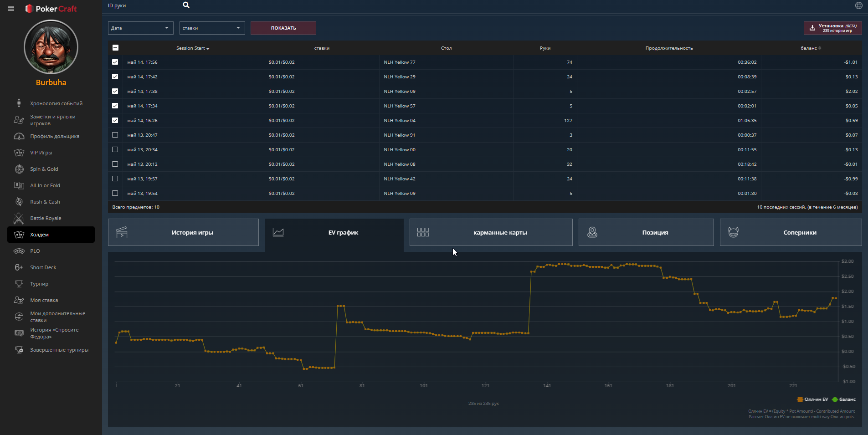Click the Руки column header
The height and width of the screenshot is (435, 868).
(545, 48)
